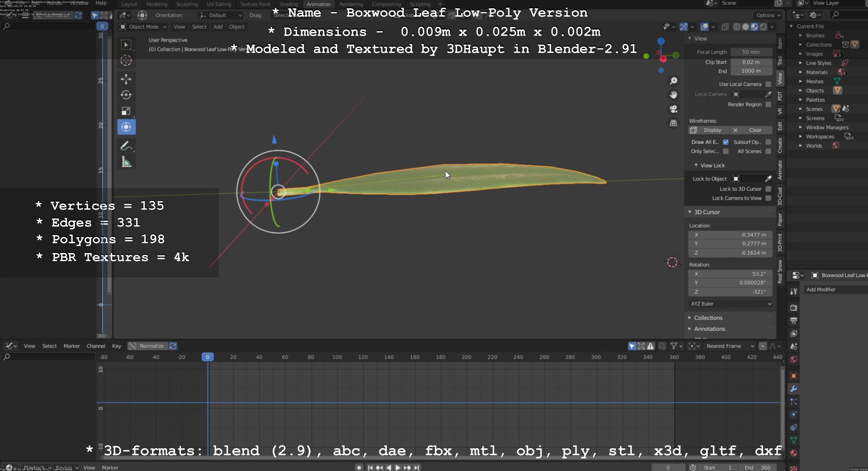Click the 3D Cursor tool icon

[x=126, y=61]
